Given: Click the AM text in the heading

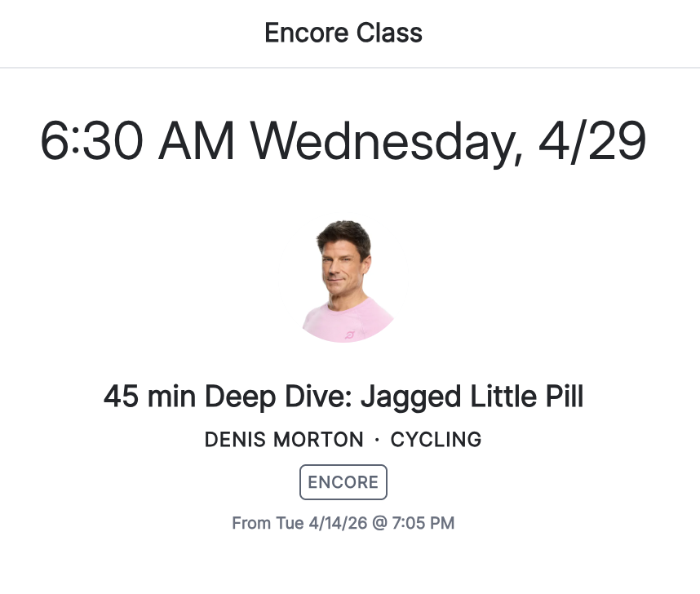Looking at the screenshot, I should [x=197, y=142].
